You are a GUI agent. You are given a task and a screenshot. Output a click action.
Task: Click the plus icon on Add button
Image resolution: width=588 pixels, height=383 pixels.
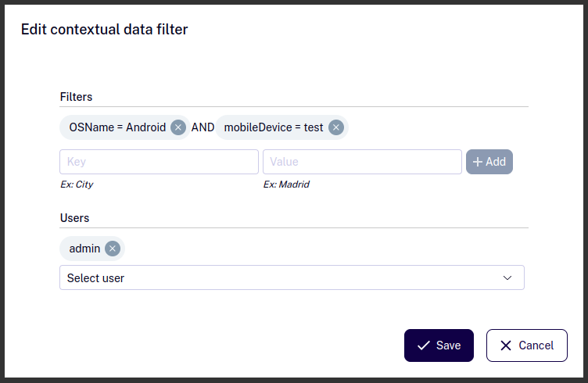(478, 162)
